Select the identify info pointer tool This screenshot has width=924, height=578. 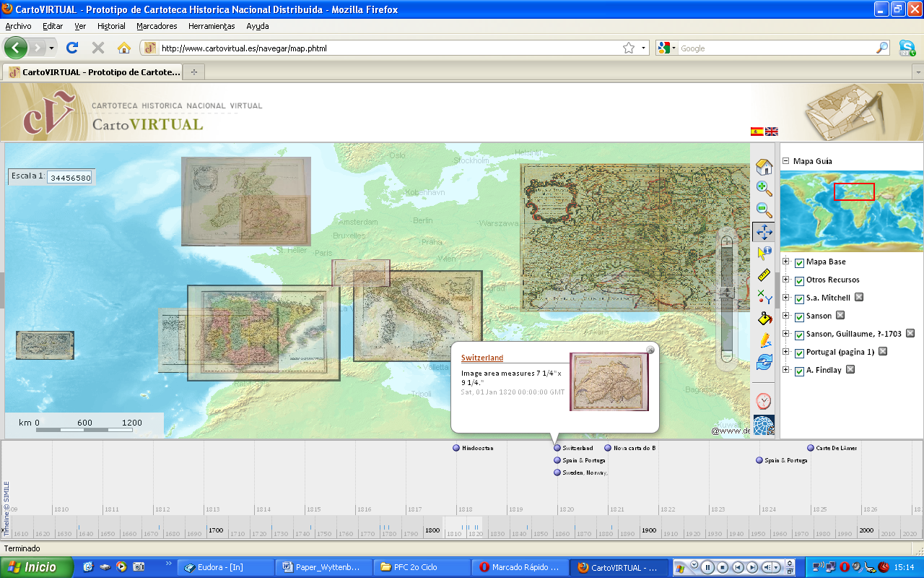[764, 254]
